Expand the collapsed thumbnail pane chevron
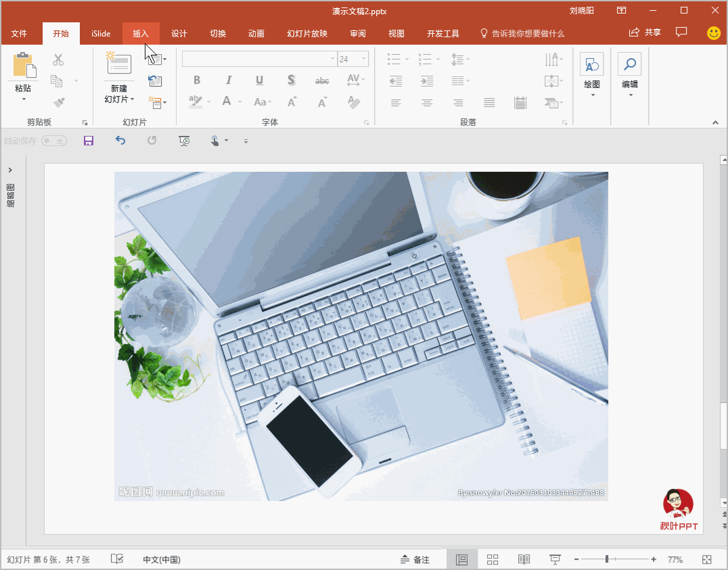728x570 pixels. (11, 170)
